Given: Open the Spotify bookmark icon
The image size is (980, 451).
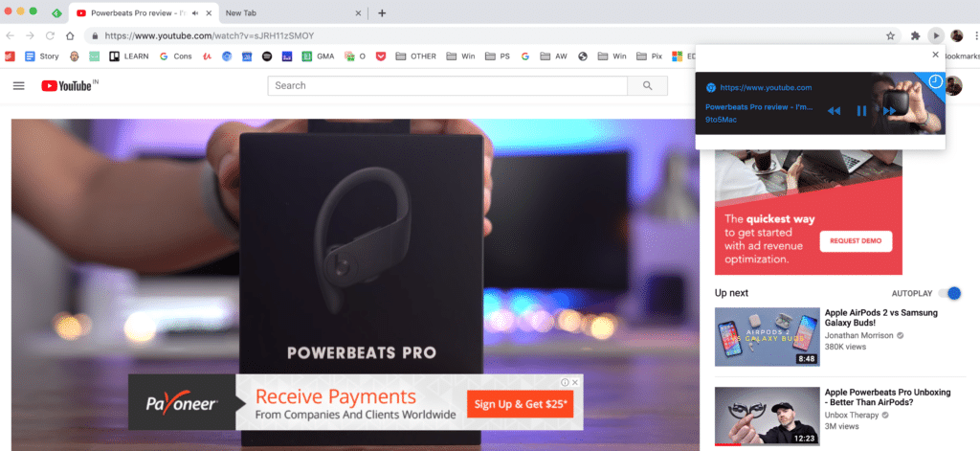Looking at the screenshot, I should tap(267, 56).
